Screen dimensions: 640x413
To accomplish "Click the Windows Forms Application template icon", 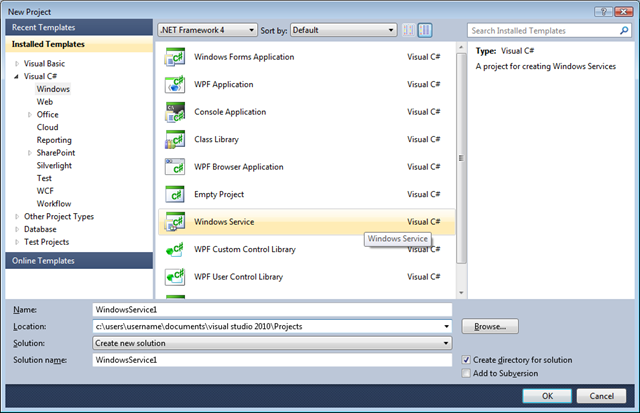I will (175, 58).
